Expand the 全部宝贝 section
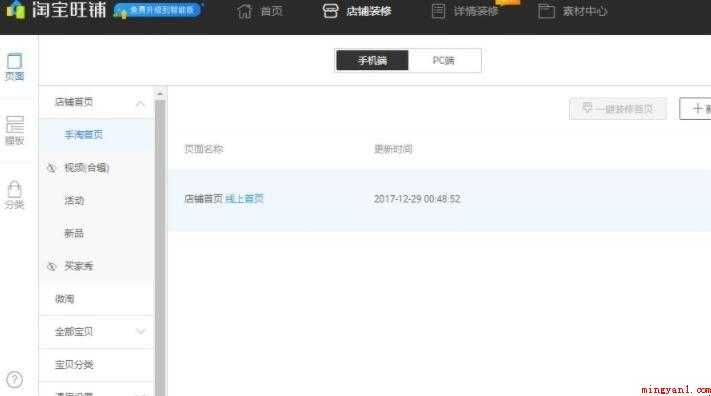 pyautogui.click(x=141, y=332)
